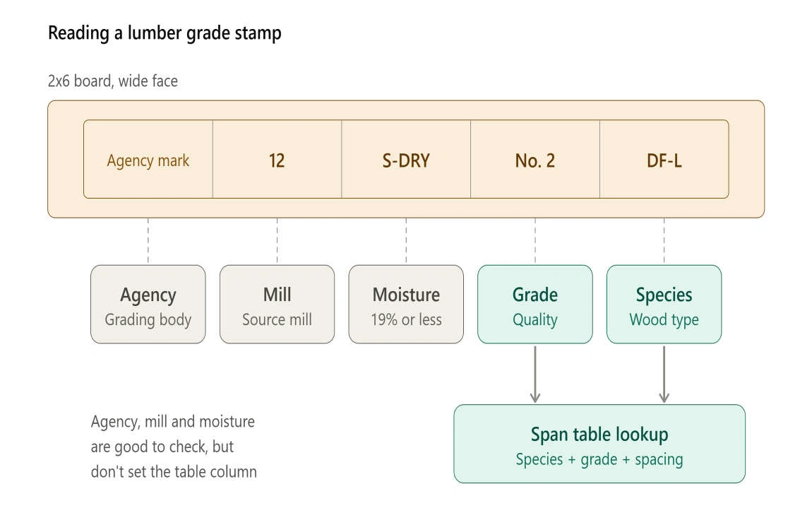Viewport: 812px width, 530px height.
Task: Click the 2x6 board, wide face subtitle
Action: click(113, 81)
